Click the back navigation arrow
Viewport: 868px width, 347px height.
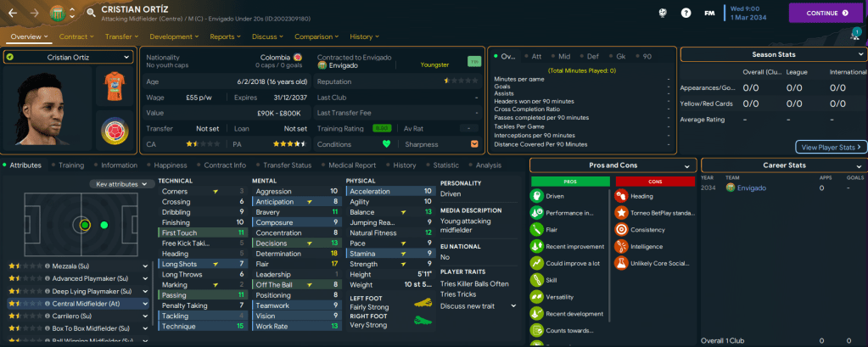pos(14,13)
